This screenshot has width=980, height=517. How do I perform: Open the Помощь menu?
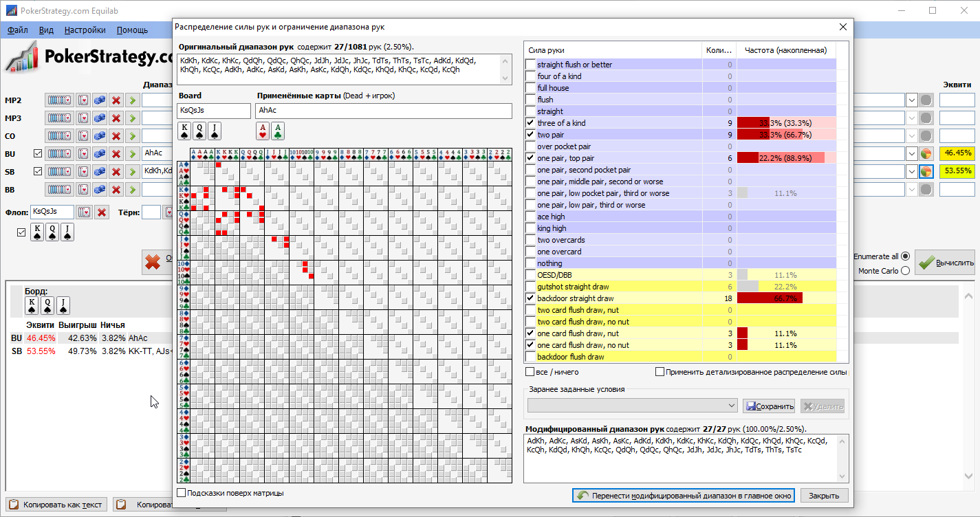132,30
